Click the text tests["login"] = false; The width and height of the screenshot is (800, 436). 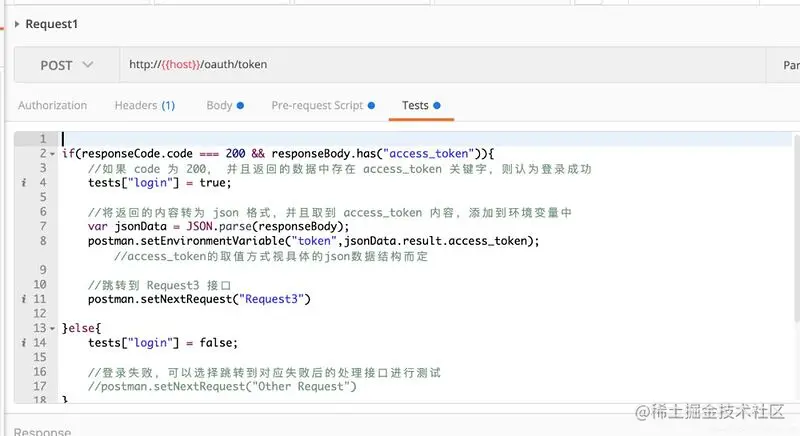tap(163, 343)
